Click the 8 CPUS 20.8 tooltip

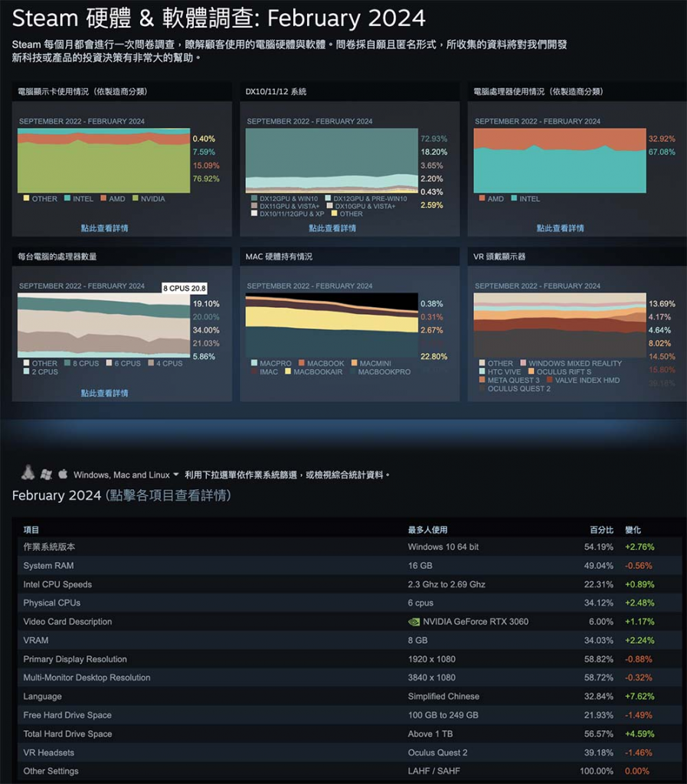[184, 288]
